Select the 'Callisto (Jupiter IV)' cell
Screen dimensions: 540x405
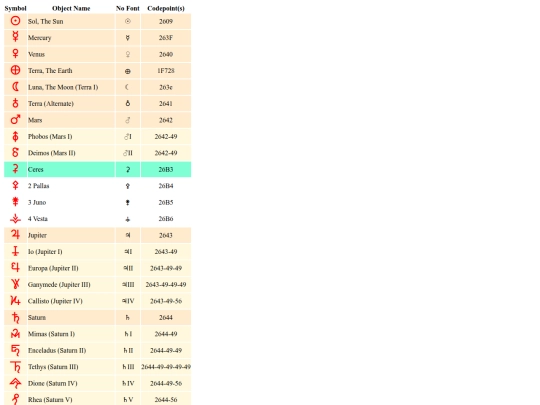[x=71, y=301]
